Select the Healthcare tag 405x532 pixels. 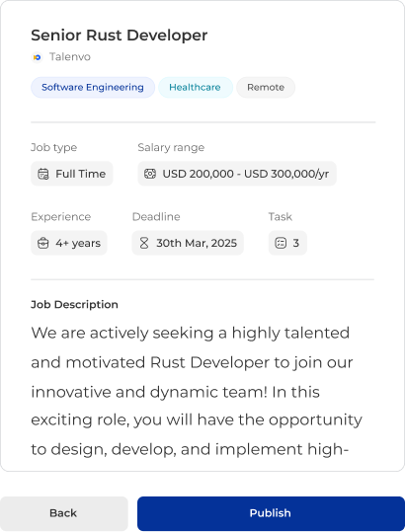pyautogui.click(x=196, y=88)
